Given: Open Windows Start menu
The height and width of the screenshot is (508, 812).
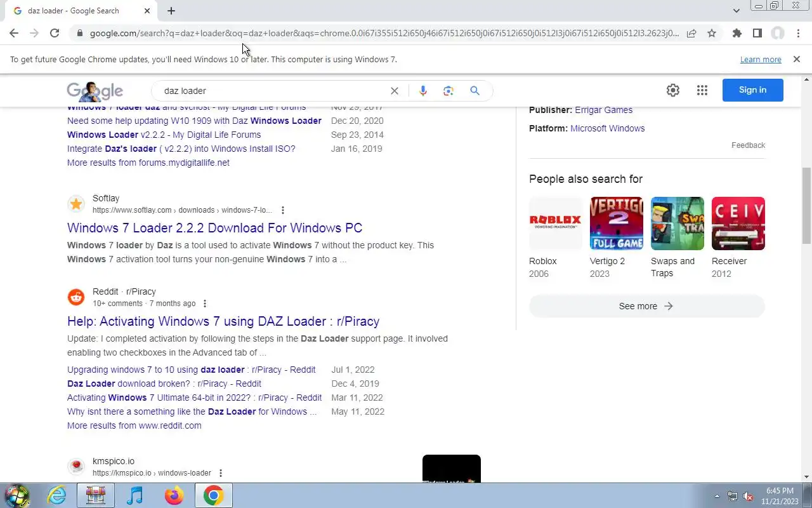Looking at the screenshot, I should (x=17, y=495).
